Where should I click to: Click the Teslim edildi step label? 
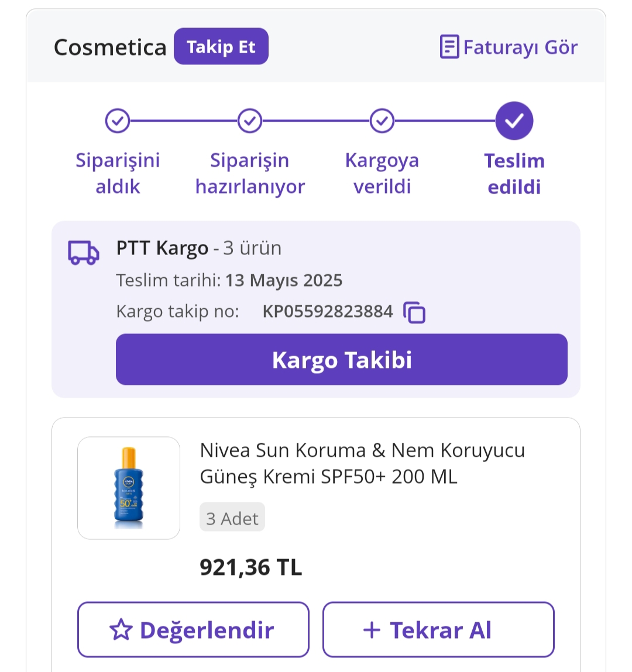point(514,174)
